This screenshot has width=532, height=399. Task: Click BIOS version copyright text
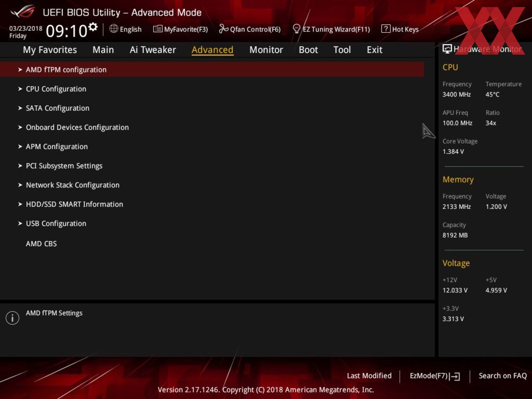[266, 390]
